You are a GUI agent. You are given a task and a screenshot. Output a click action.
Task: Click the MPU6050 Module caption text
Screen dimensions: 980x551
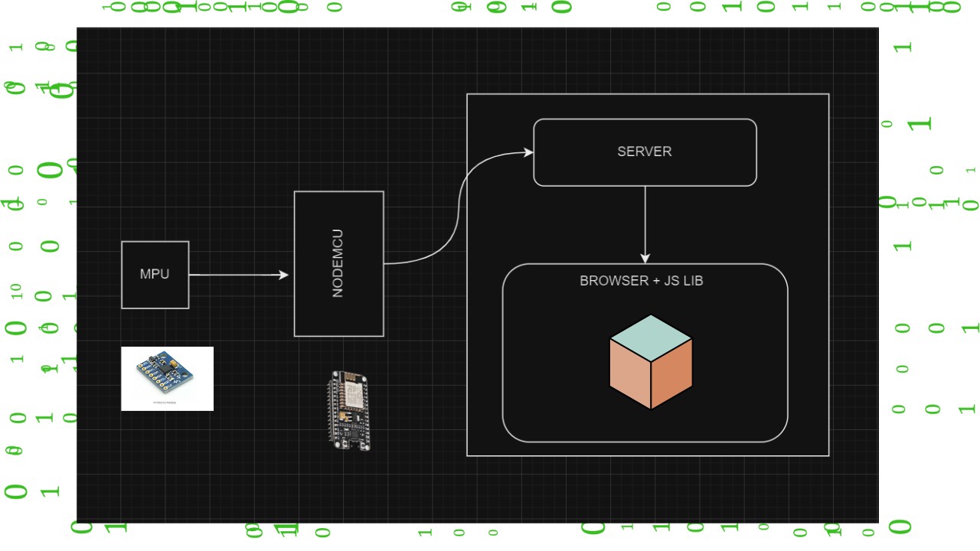pyautogui.click(x=167, y=403)
